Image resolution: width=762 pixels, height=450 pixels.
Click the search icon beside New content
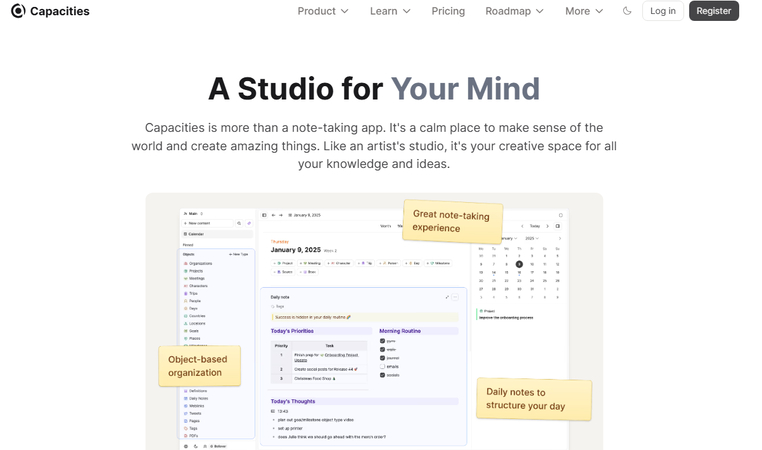[x=238, y=223]
